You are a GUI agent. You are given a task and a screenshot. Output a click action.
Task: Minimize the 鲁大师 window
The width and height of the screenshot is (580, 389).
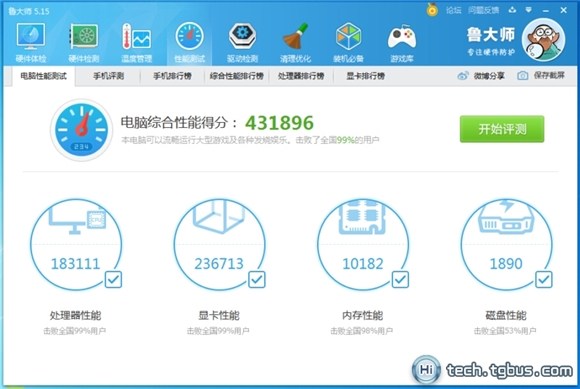[546, 11]
